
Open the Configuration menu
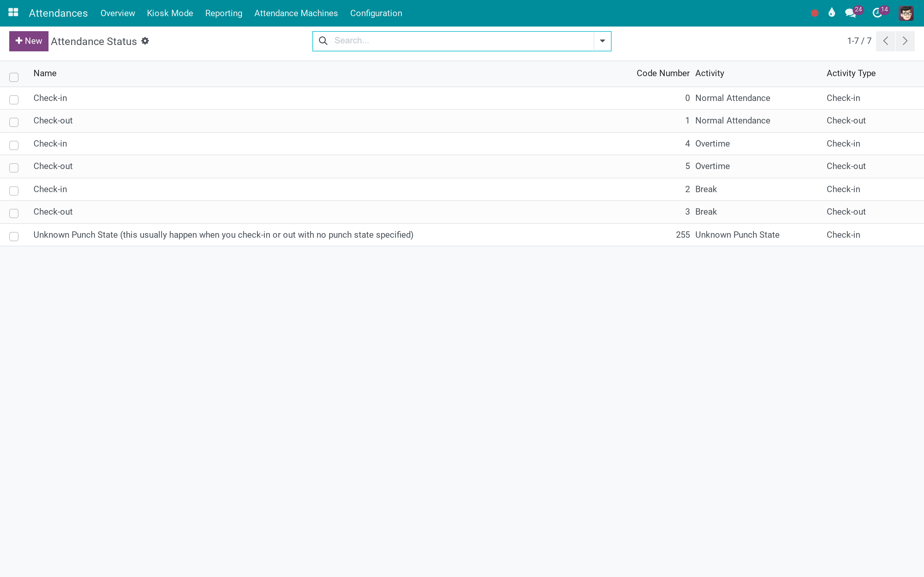pyautogui.click(x=376, y=13)
